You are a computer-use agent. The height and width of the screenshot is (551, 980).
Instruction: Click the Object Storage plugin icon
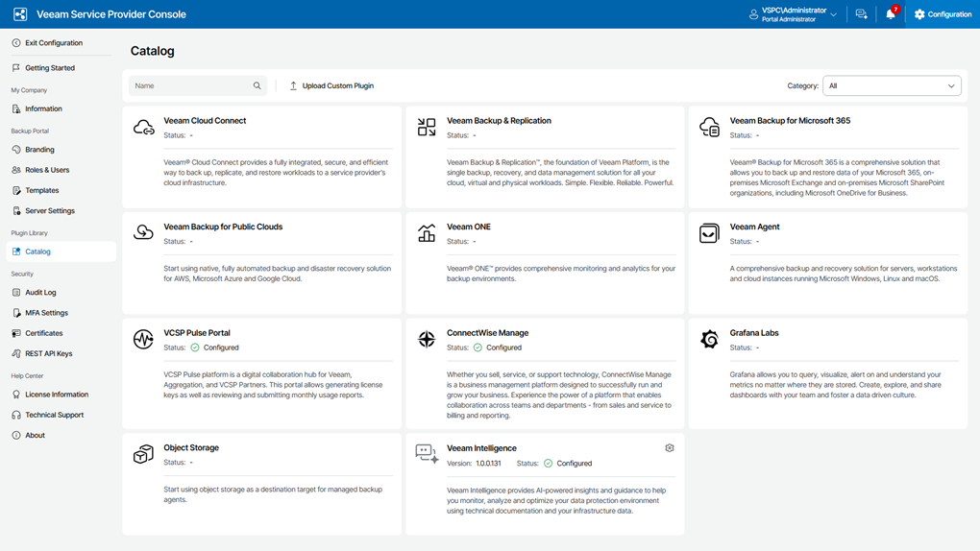[144, 454]
